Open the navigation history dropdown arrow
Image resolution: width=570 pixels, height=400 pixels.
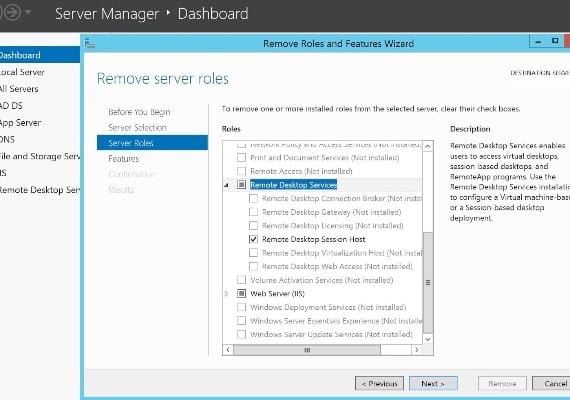(28, 12)
